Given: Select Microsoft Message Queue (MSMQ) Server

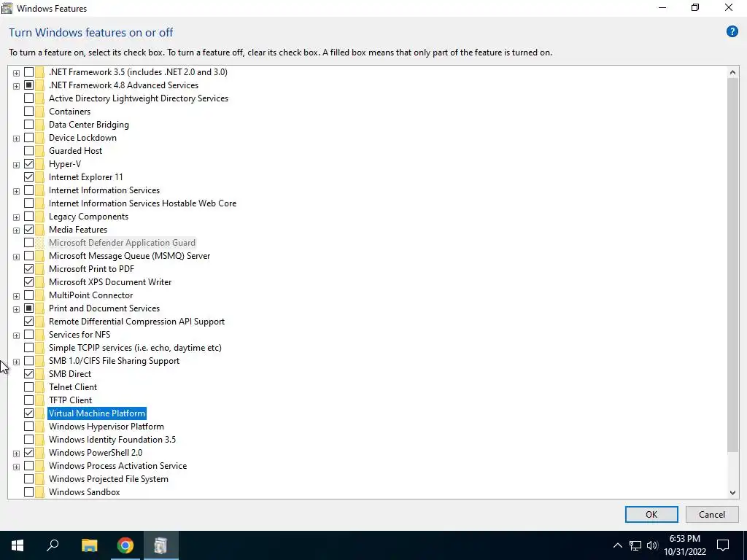Looking at the screenshot, I should (x=129, y=256).
